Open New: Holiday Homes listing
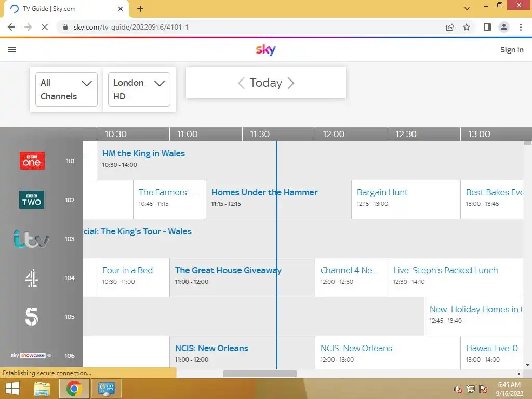Screen dimensions: 532x399 [x=474, y=316]
